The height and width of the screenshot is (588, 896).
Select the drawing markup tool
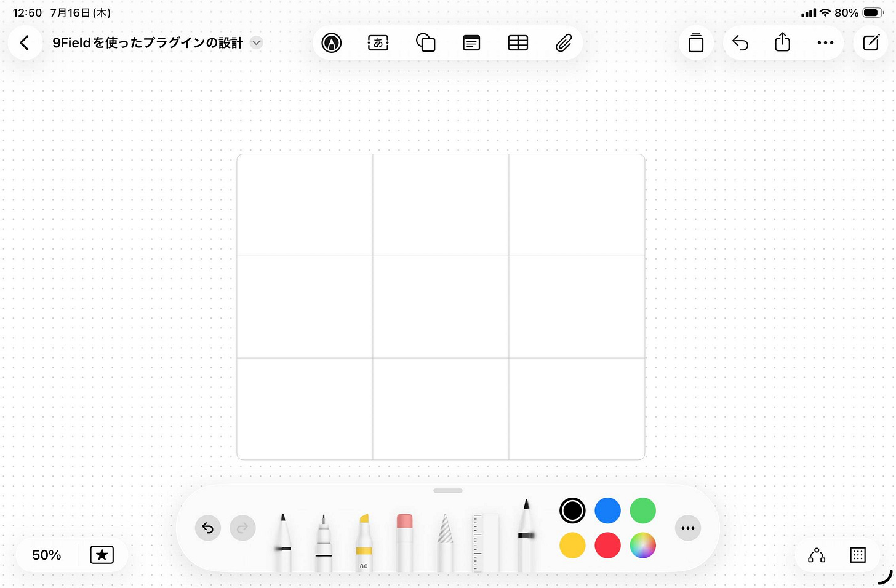pos(332,42)
